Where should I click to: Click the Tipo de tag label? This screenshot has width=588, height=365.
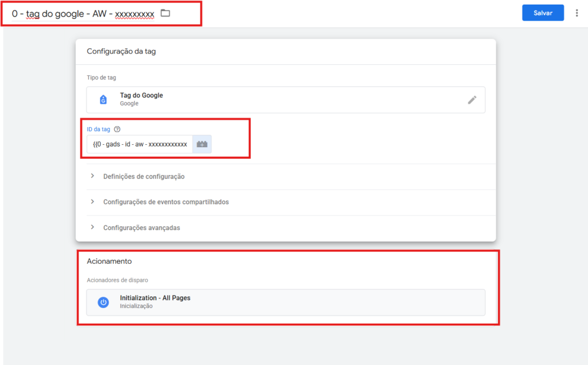coord(101,78)
